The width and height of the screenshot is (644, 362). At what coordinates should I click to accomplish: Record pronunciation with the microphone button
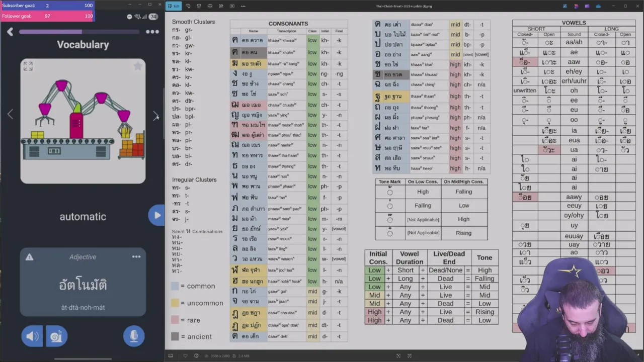pyautogui.click(x=134, y=336)
